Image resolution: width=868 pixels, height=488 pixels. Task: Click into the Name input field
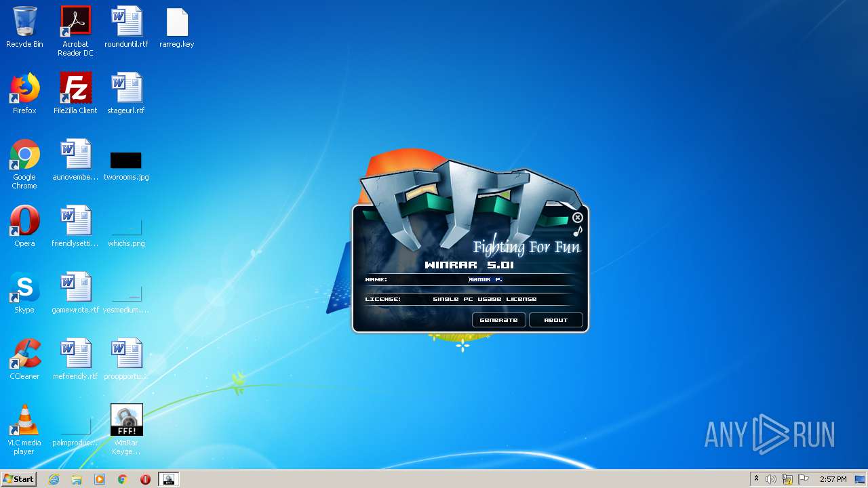[x=485, y=279]
